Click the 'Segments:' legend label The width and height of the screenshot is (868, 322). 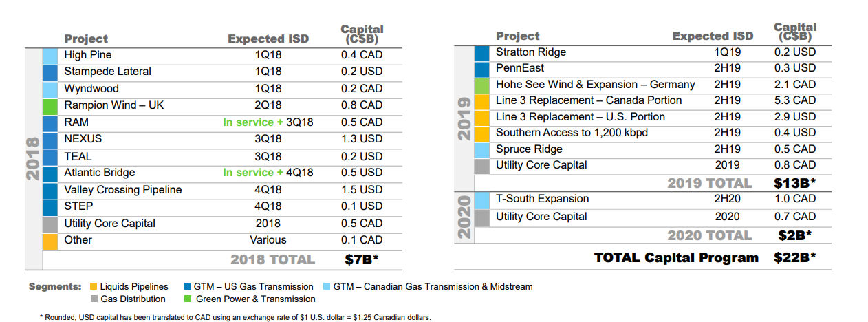(x=55, y=286)
